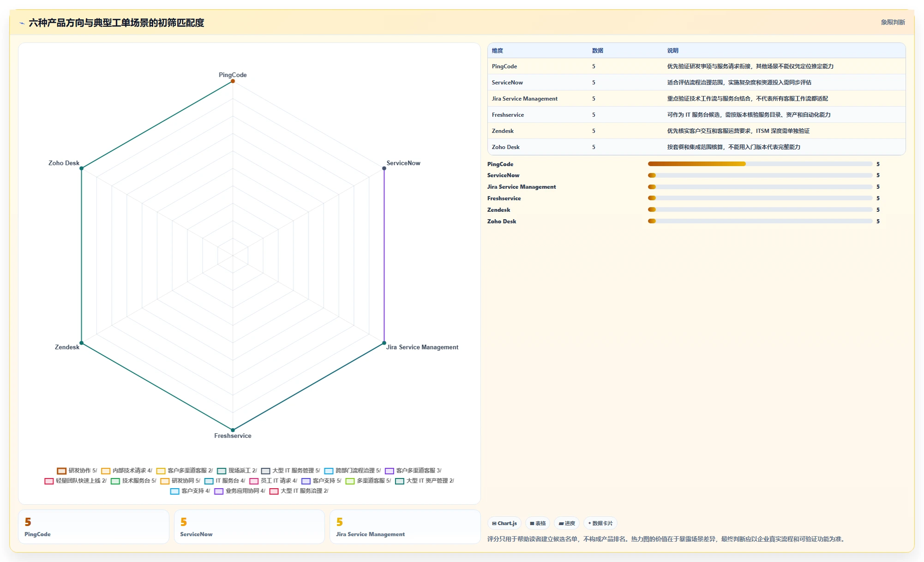The height and width of the screenshot is (562, 924).
Task: Select the ServiceNow table row name
Action: click(507, 83)
